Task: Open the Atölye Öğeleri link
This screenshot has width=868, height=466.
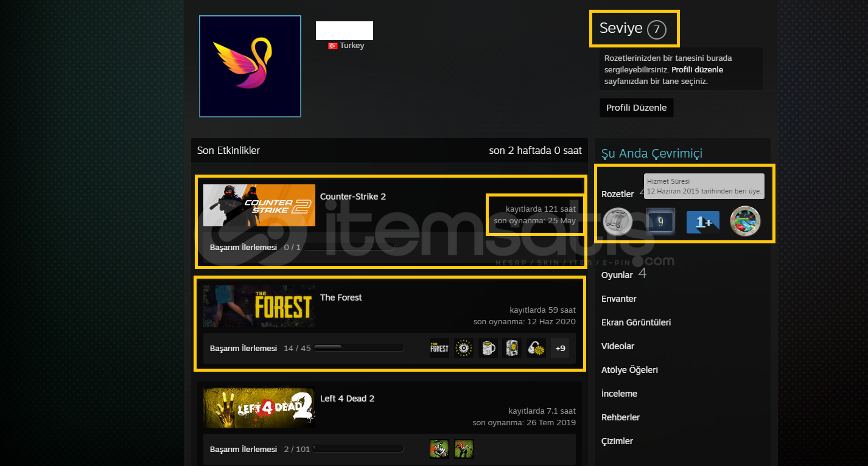Action: [629, 370]
